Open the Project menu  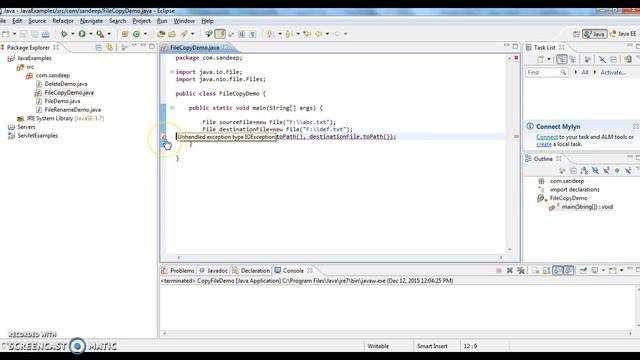pyautogui.click(x=141, y=21)
